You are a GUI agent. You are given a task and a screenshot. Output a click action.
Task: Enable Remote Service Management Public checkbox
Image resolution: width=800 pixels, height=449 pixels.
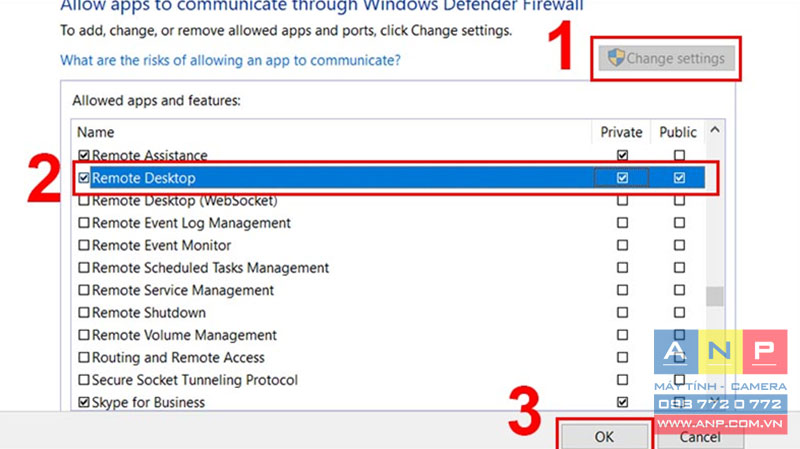pos(679,290)
